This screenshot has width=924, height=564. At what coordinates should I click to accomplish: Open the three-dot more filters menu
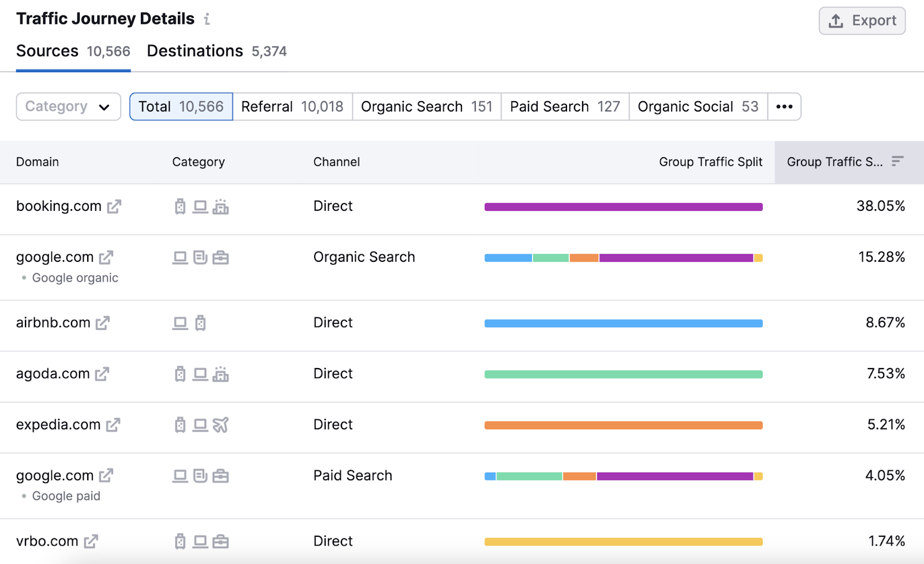point(784,106)
